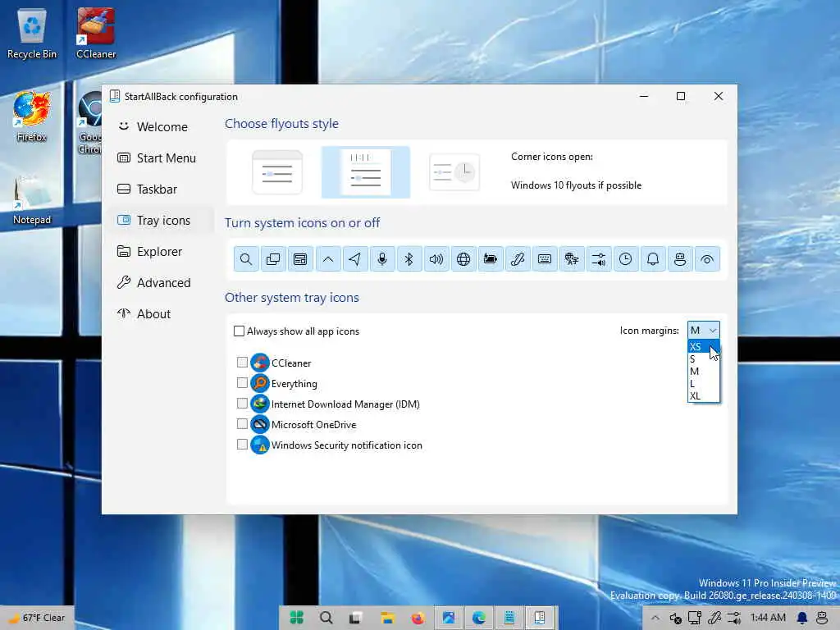Open the Welcome section
The width and height of the screenshot is (840, 630).
pyautogui.click(x=160, y=127)
